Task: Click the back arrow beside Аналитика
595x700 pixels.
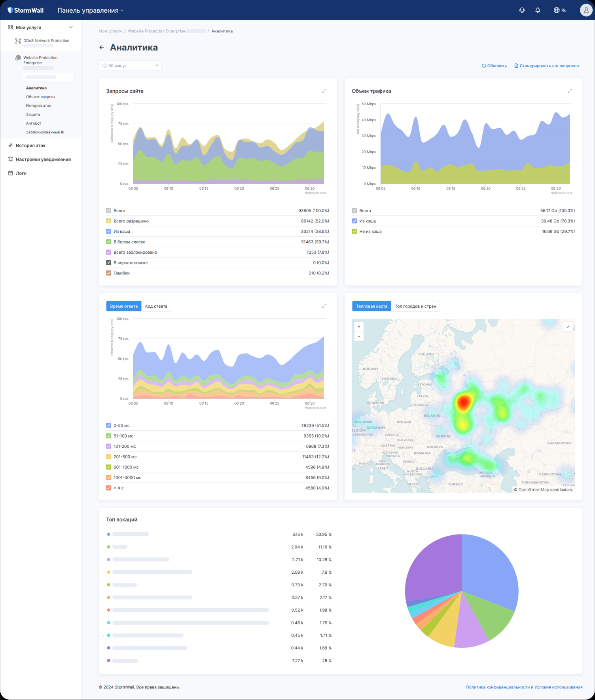Action: 102,48
